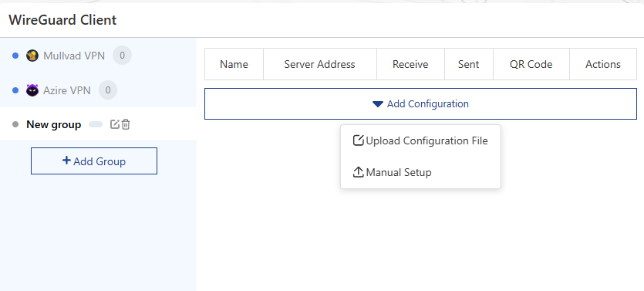Click the edit icon next to New group
The width and height of the screenshot is (644, 291).
115,124
